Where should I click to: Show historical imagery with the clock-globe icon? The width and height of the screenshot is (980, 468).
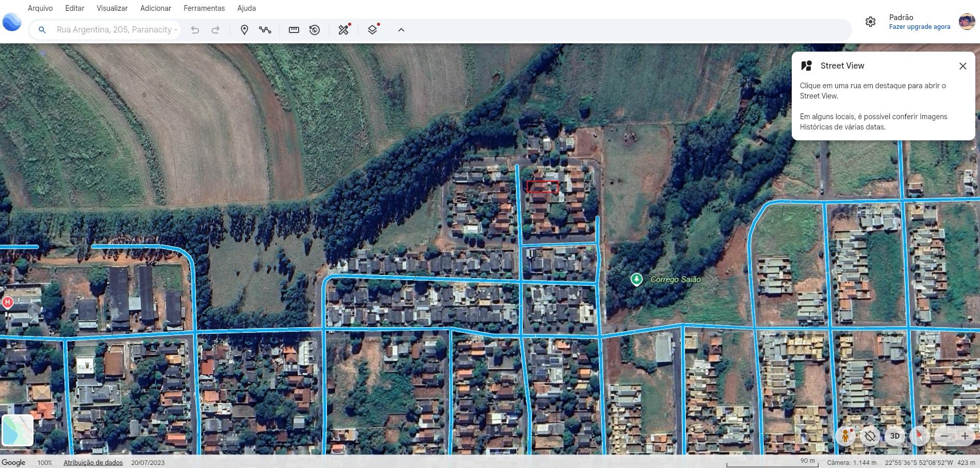pyautogui.click(x=315, y=30)
